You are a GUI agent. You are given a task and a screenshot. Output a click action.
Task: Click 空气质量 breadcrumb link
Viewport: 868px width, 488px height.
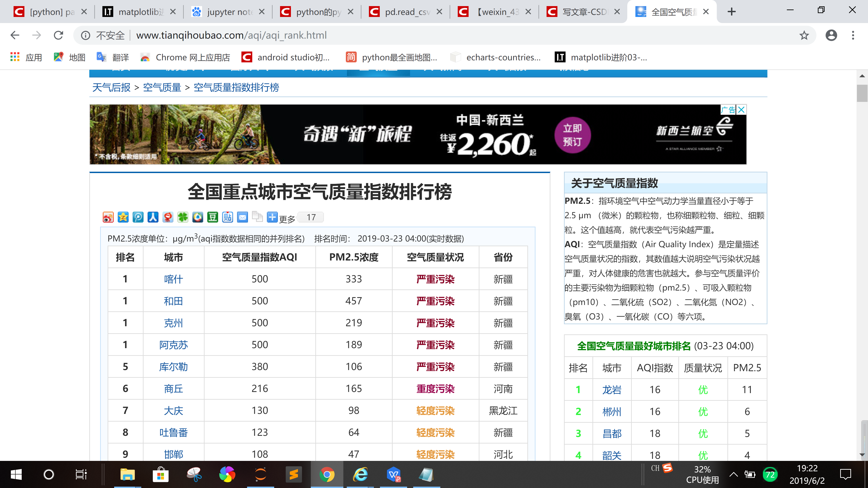(162, 88)
